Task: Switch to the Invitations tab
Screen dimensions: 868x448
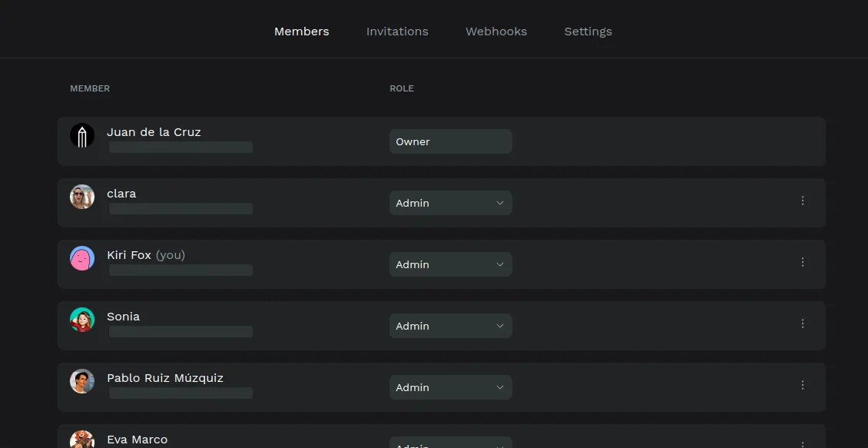Action: pyautogui.click(x=397, y=32)
